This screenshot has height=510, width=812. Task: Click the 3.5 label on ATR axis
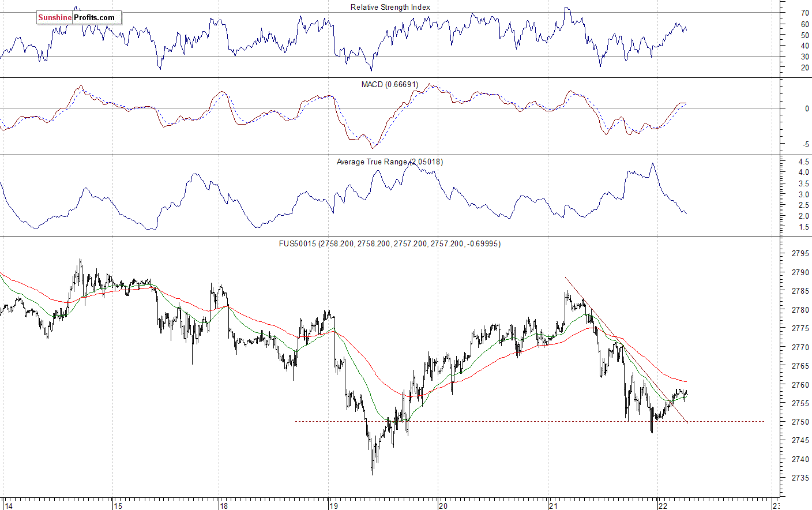pyautogui.click(x=803, y=183)
